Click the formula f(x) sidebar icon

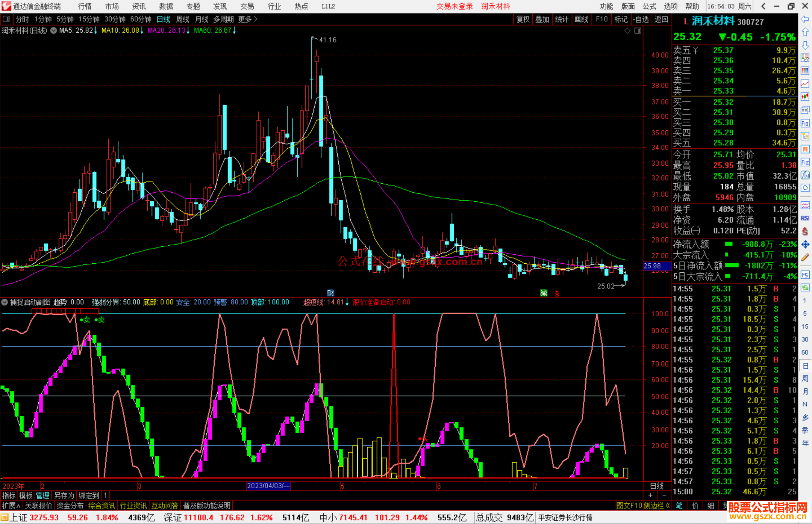[805, 175]
